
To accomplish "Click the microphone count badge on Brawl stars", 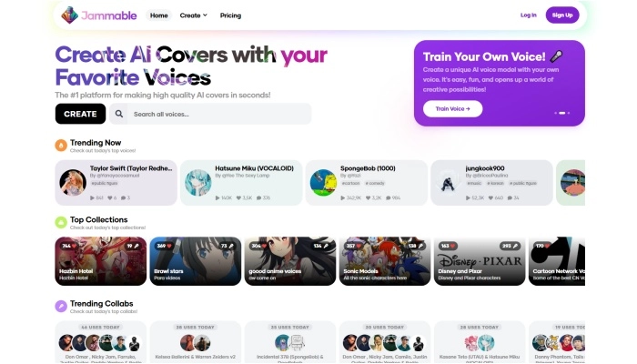I will (227, 246).
